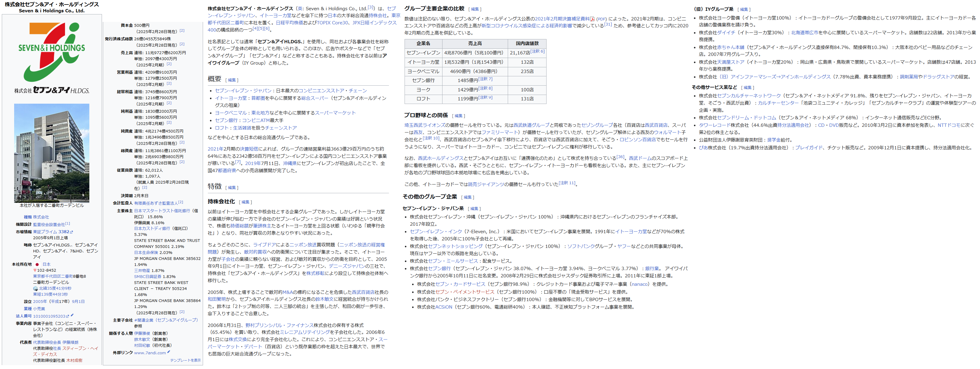Open the タワーレコード link

715,125
